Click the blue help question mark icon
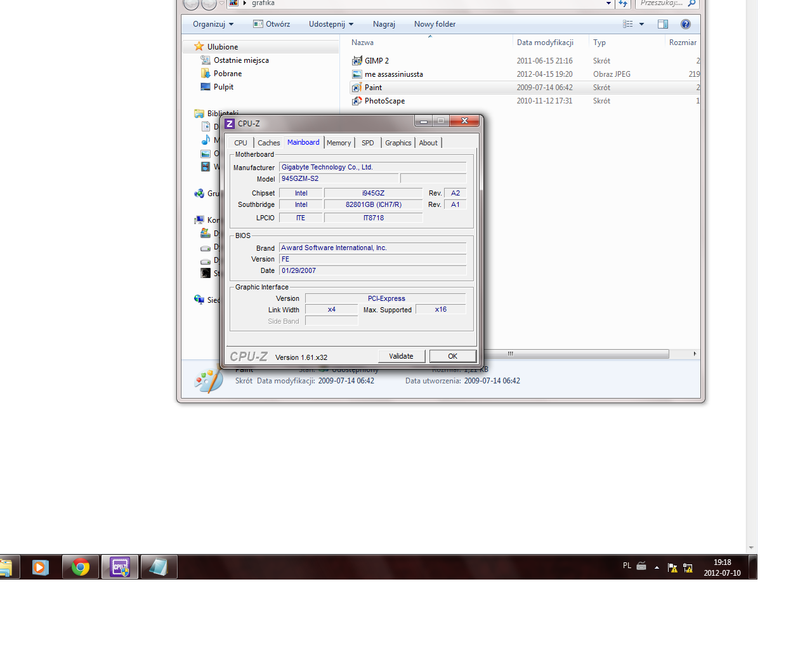Screen dimensions: 812x650 click(685, 24)
